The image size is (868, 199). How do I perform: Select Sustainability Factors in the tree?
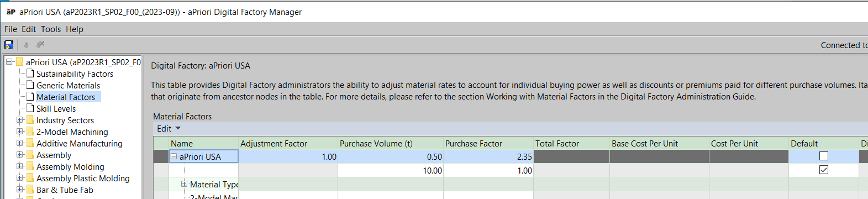tap(75, 74)
